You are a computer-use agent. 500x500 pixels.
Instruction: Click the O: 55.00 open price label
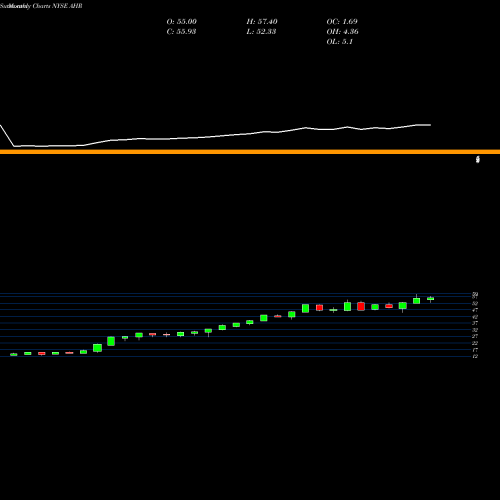[182, 22]
